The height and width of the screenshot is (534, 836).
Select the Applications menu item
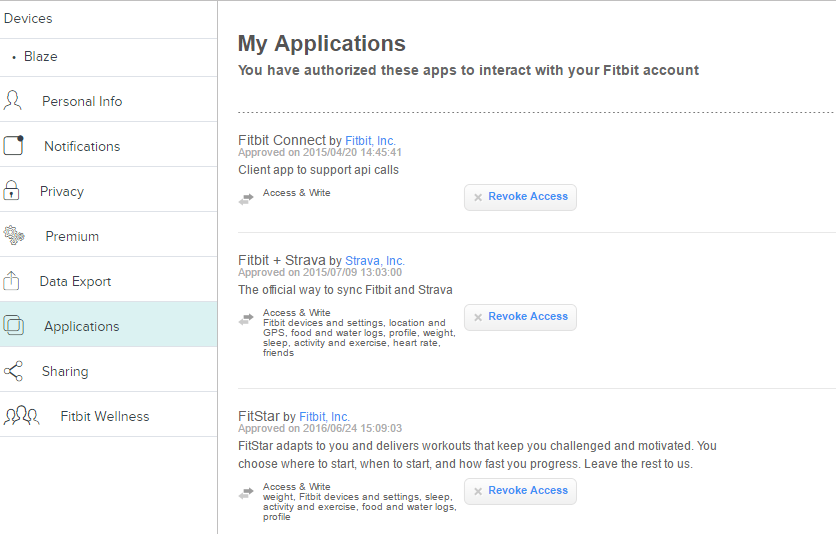pos(108,325)
